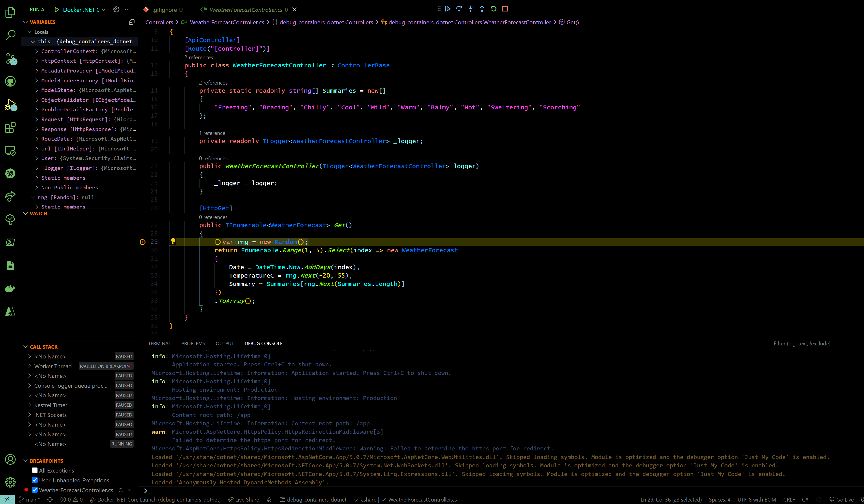Image resolution: width=864 pixels, height=504 pixels.
Task: Stop the debugging session
Action: (x=505, y=9)
